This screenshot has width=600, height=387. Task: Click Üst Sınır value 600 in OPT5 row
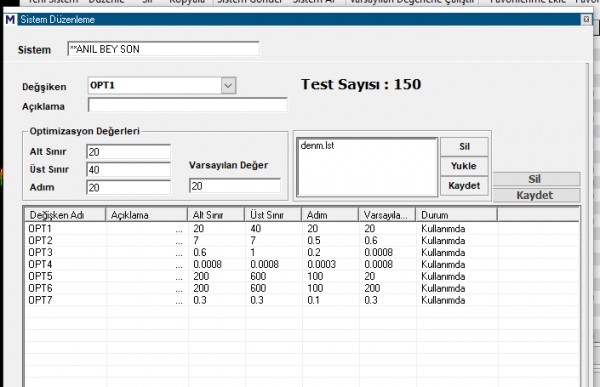[x=258, y=276]
